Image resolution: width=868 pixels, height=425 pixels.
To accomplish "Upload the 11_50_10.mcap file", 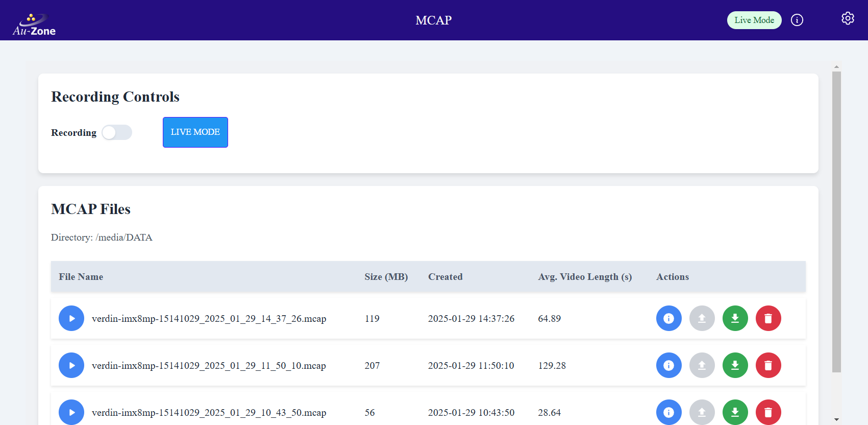I will pyautogui.click(x=702, y=365).
